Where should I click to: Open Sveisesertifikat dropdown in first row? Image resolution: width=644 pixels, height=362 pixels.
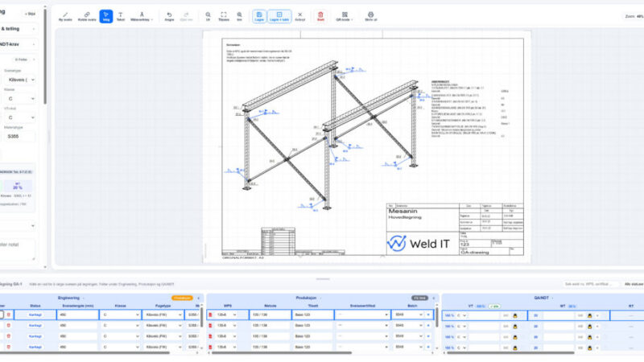[361, 315]
